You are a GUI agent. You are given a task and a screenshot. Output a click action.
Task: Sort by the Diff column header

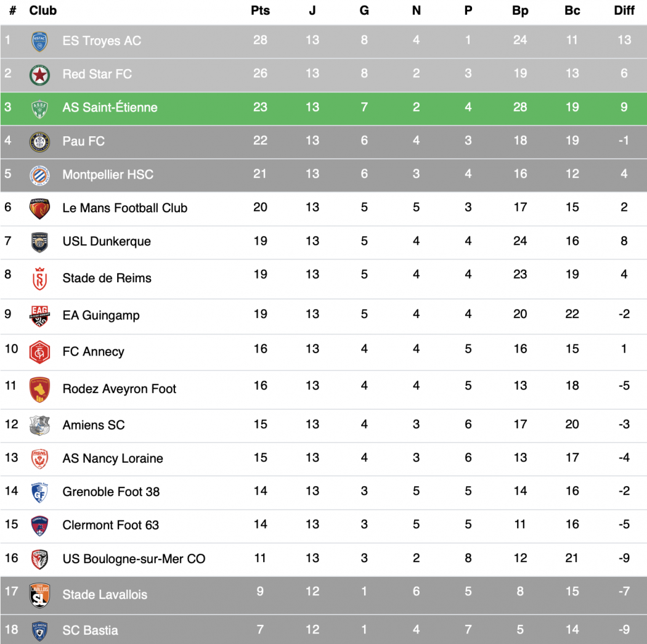pos(624,10)
